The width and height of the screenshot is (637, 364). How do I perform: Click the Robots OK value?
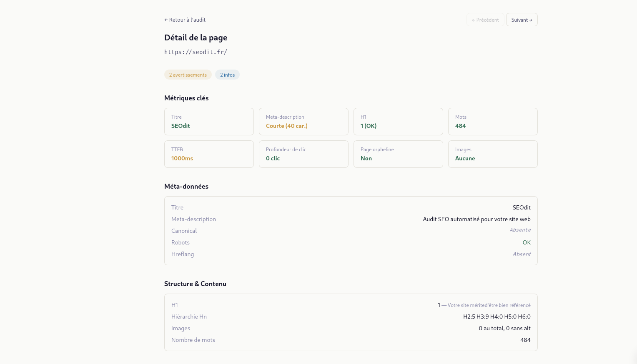[x=527, y=242]
